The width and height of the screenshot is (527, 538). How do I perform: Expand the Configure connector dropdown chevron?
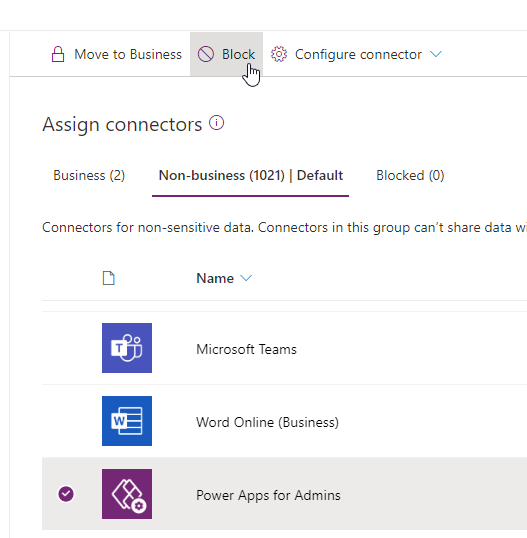(436, 54)
